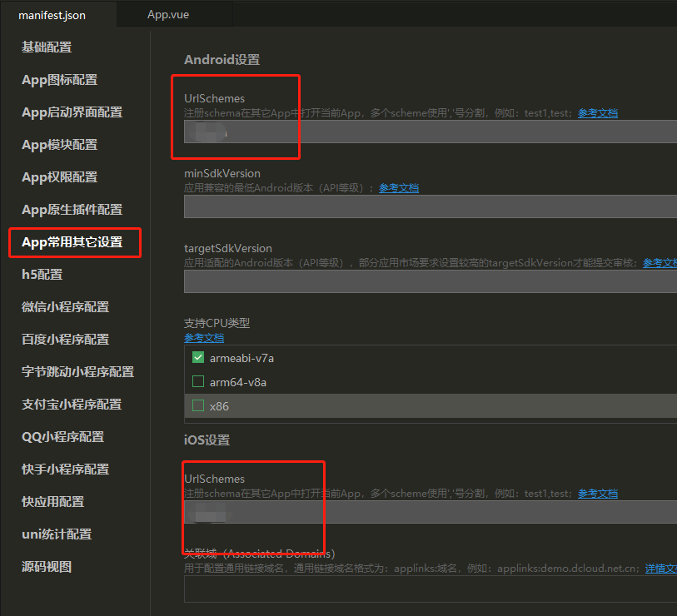
Task: Enable x86 CPU support
Action: point(199,406)
